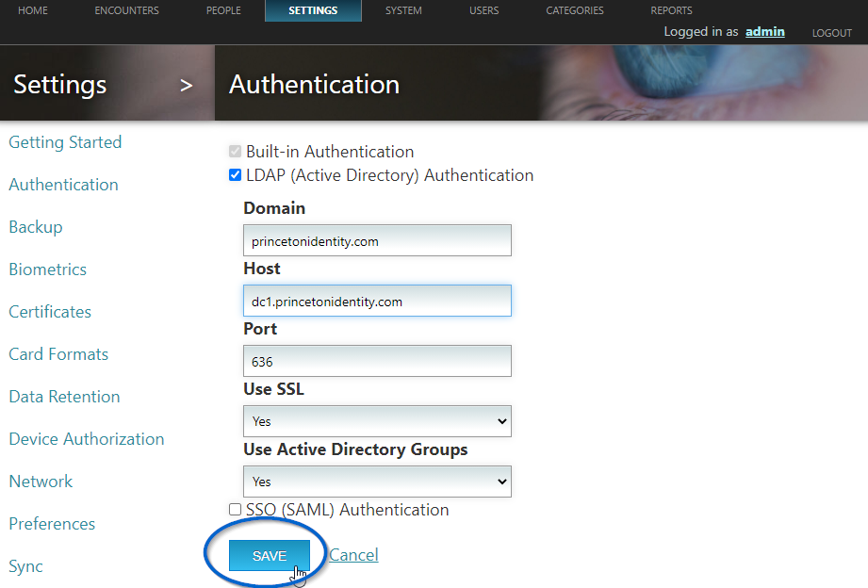Enable SSO (SAML) Authentication checkbox
This screenshot has width=868, height=588.
(235, 510)
